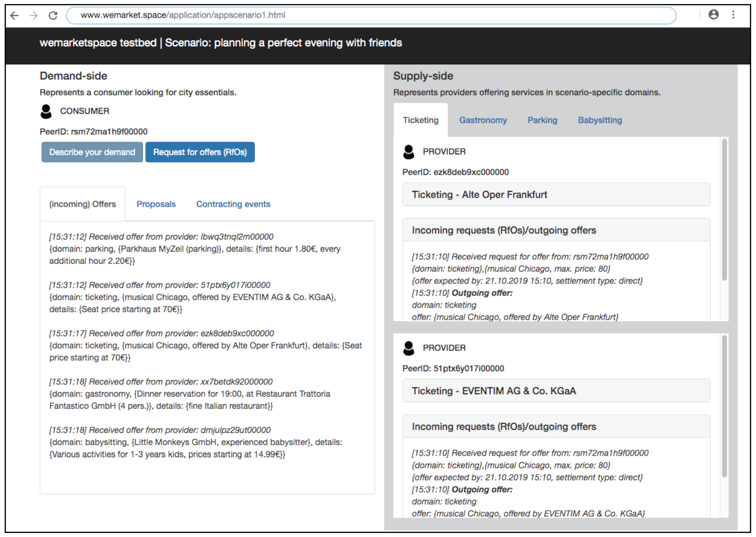Expand the Ticketing - Alte Oper Frankfurt panel
The width and height of the screenshot is (756, 537).
point(556,194)
